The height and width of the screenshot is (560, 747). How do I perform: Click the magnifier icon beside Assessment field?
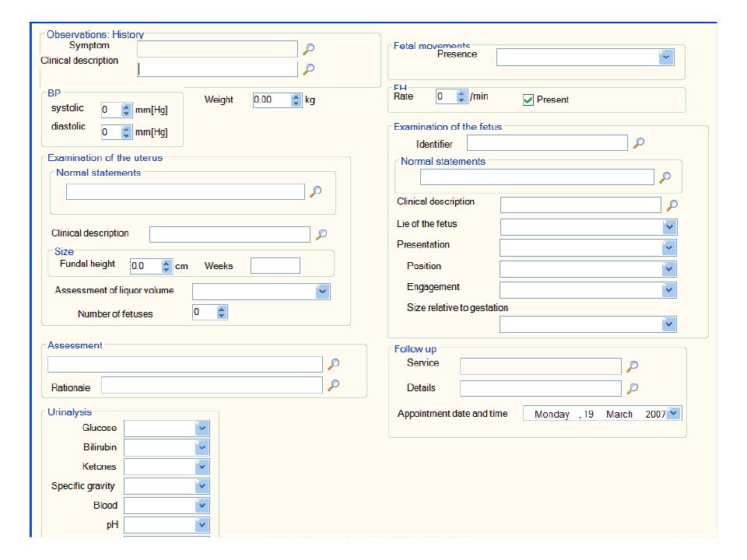pos(334,364)
